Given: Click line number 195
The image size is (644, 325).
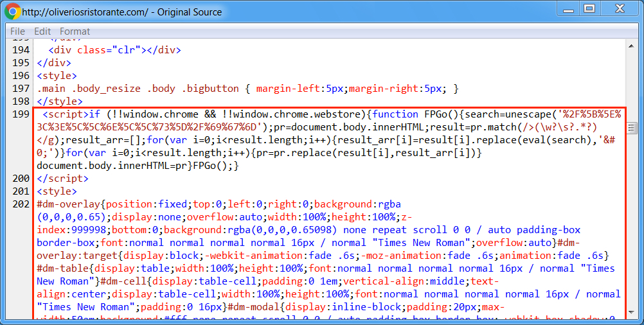Looking at the screenshot, I should [x=21, y=63].
